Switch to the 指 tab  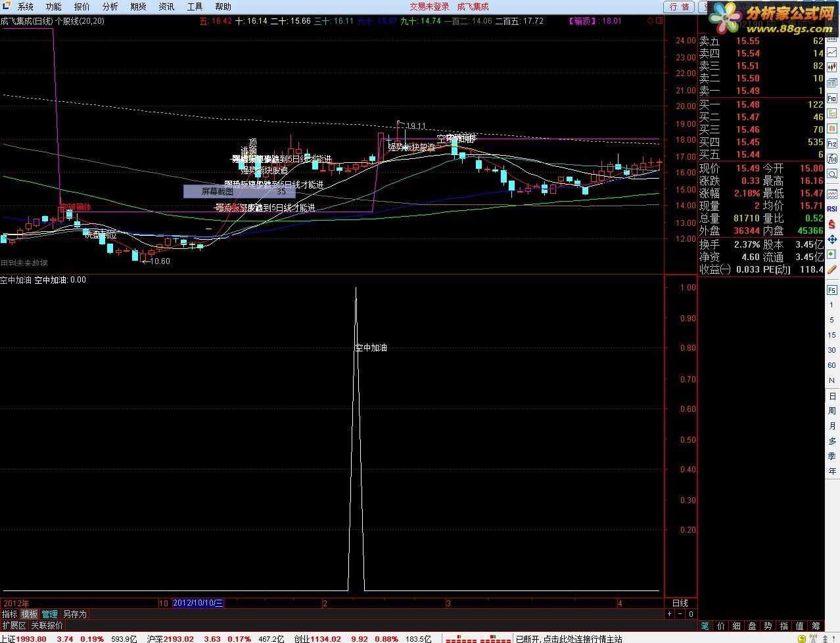(x=784, y=626)
